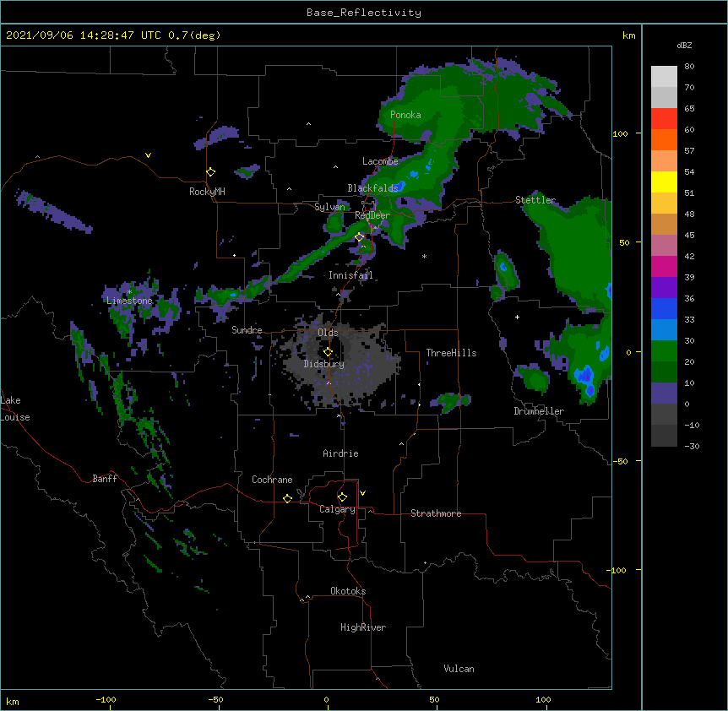Click the Banff town label

(x=105, y=479)
